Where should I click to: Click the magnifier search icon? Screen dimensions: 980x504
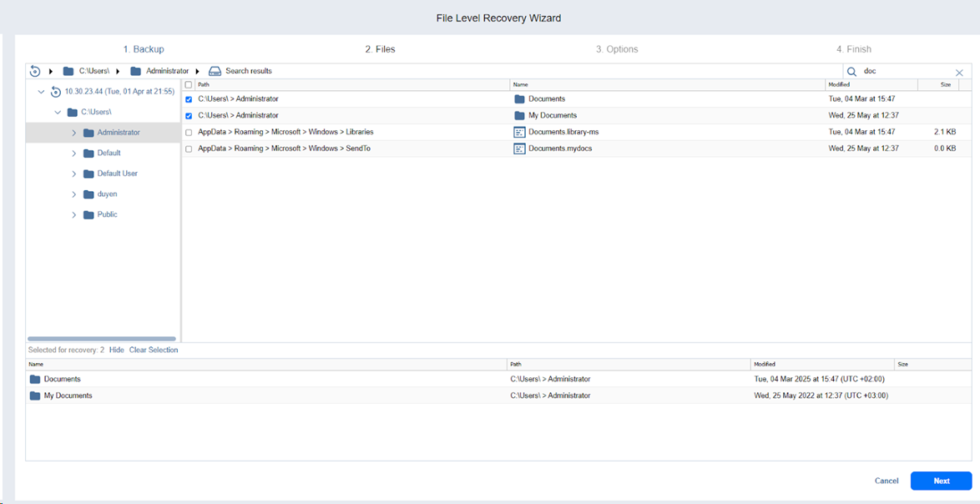852,72
